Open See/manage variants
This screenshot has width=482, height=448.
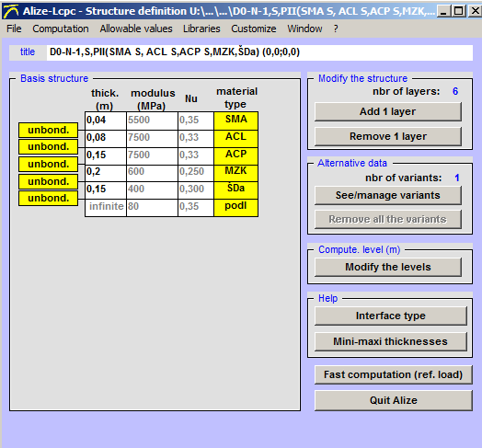click(x=388, y=196)
